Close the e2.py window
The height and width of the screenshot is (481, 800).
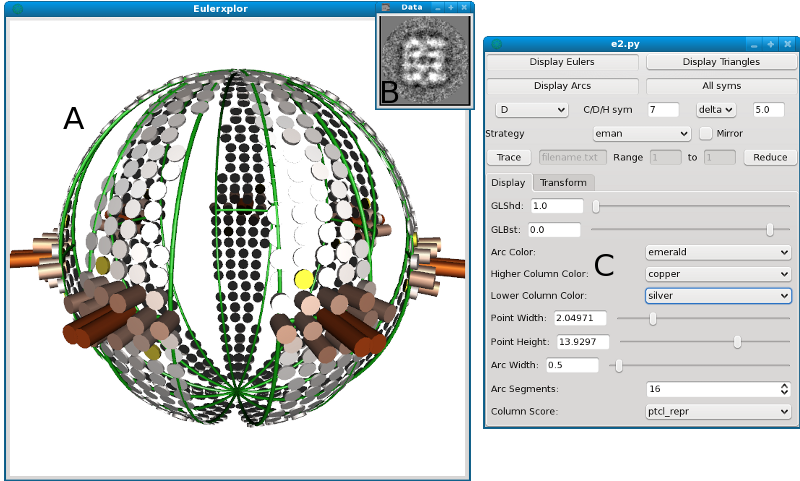tap(788, 44)
